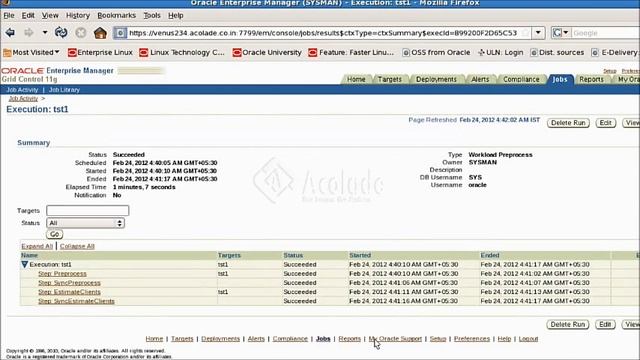Screen dimensions: 640x360
Task: Switch to the Compliance tab
Action: [521, 79]
